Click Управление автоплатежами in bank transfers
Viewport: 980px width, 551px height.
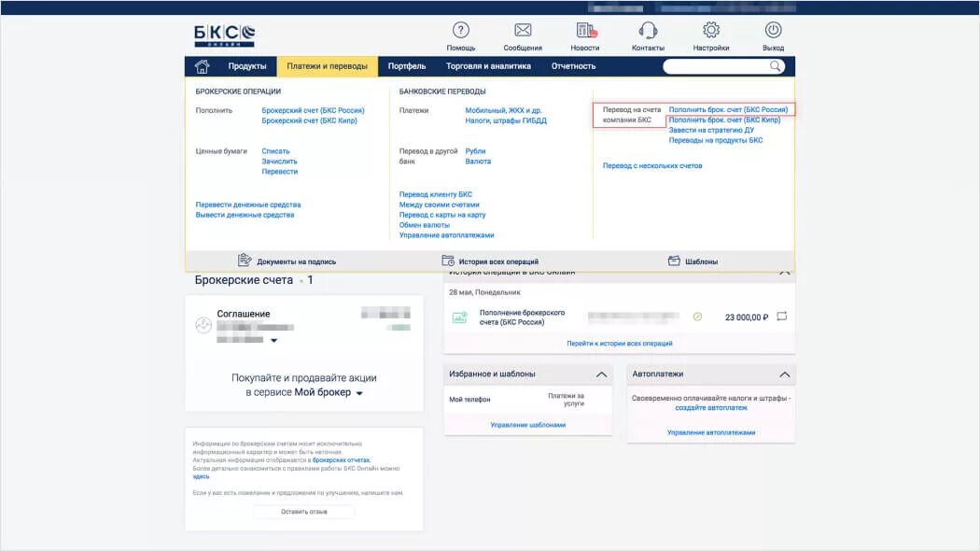[446, 235]
